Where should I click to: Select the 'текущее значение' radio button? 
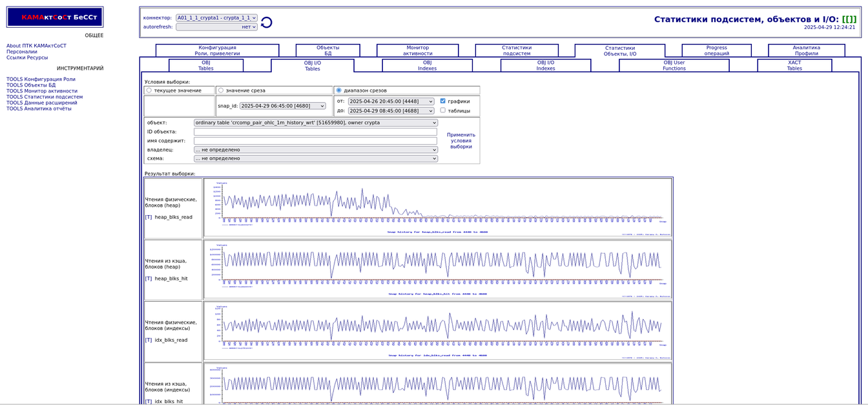coord(149,90)
